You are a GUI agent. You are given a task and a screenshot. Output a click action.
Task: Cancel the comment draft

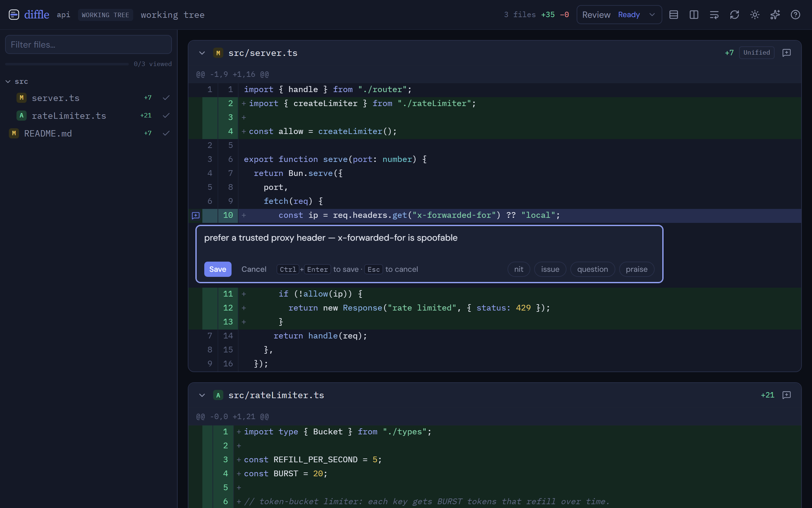click(x=254, y=269)
